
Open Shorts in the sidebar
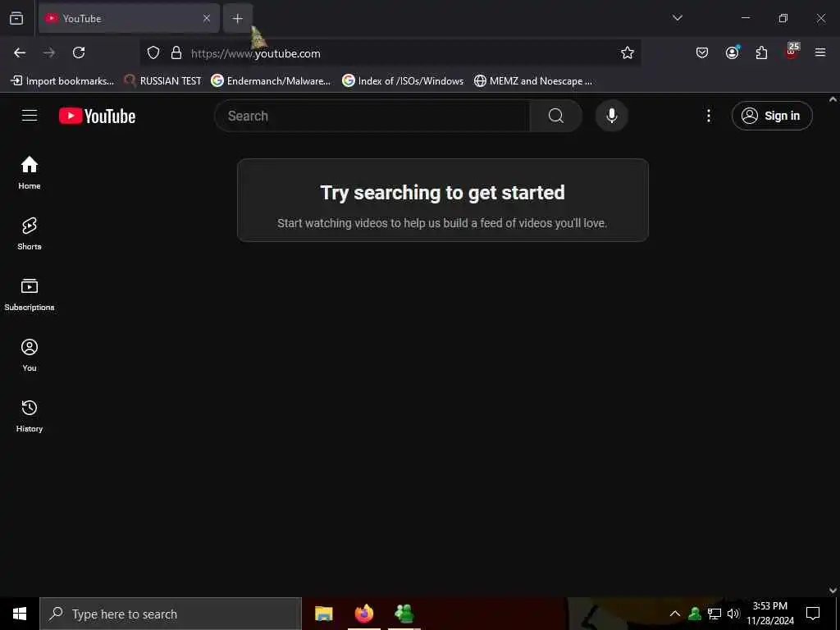click(x=30, y=234)
